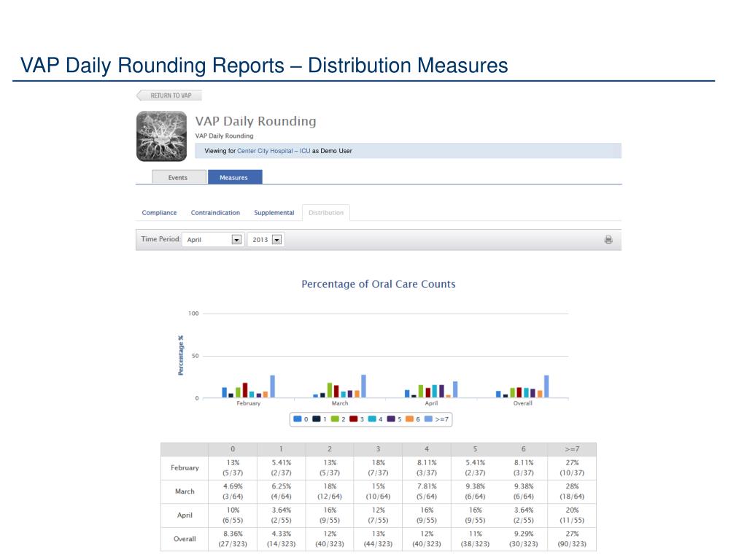
Task: Toggle legend series 0 blue swatch
Action: pos(298,419)
